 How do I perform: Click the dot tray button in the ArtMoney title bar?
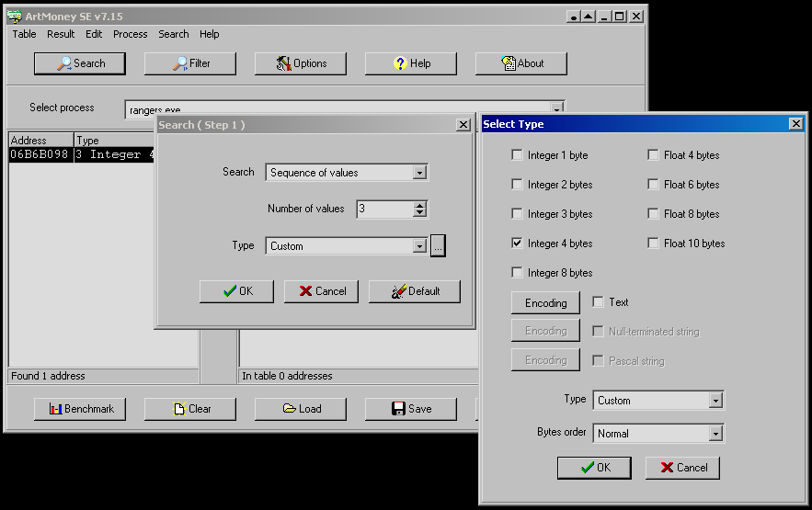(x=574, y=17)
